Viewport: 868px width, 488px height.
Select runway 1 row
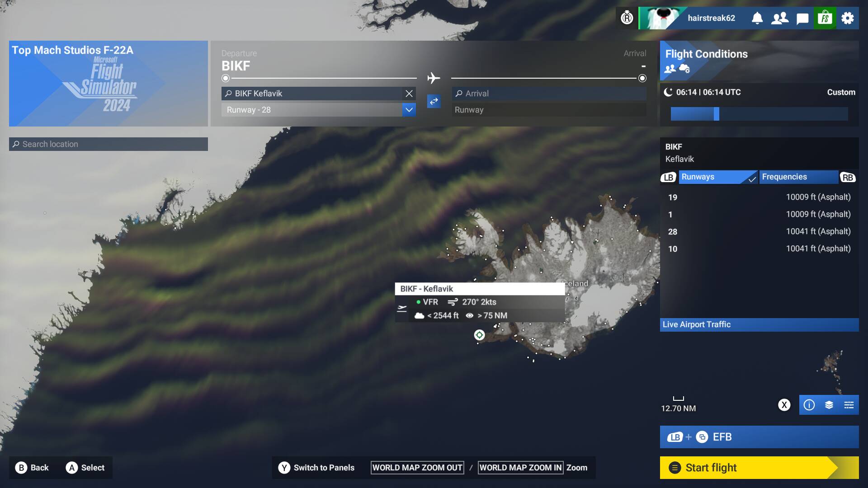click(x=759, y=215)
